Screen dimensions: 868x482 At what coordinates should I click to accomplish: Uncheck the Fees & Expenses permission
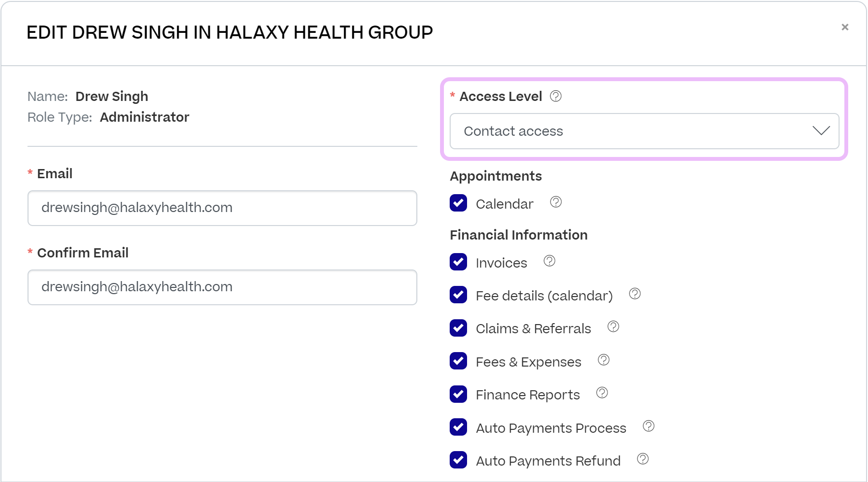click(x=458, y=361)
